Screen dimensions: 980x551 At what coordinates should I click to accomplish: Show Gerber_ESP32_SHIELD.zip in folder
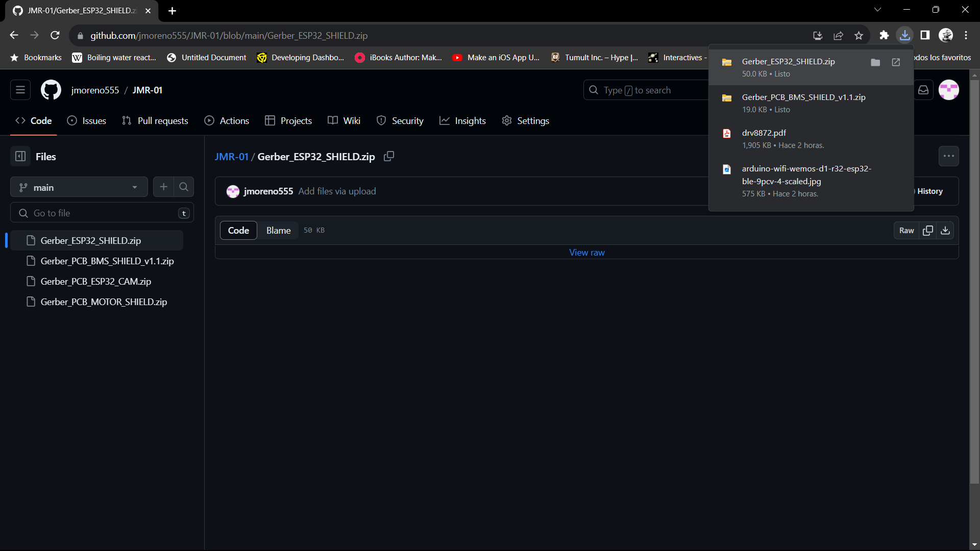[875, 62]
